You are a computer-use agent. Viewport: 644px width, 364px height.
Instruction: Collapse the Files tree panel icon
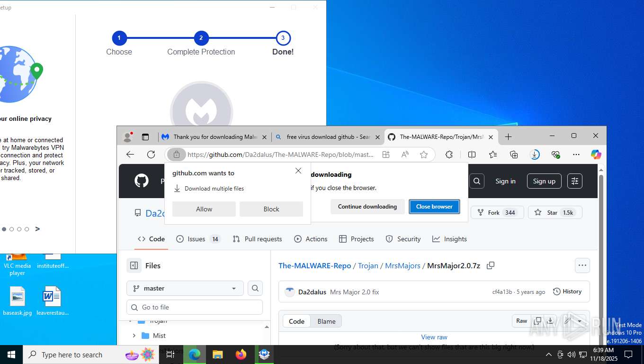(134, 266)
